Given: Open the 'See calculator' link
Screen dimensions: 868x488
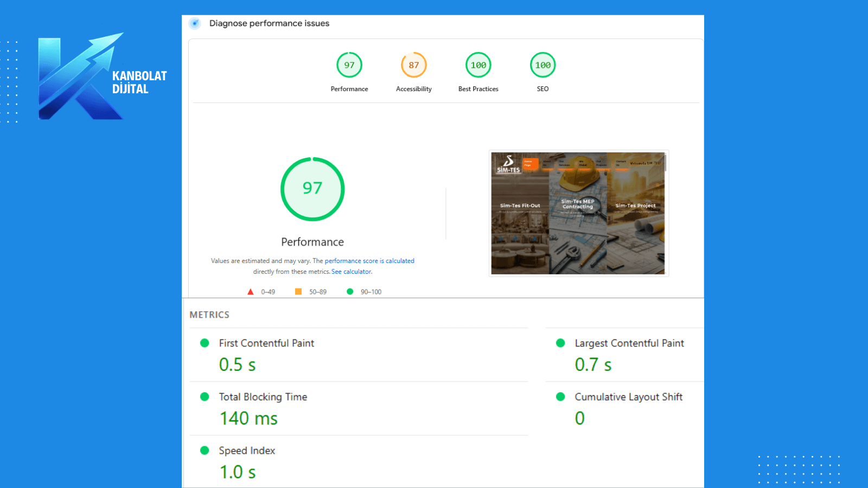Looking at the screenshot, I should coord(352,272).
